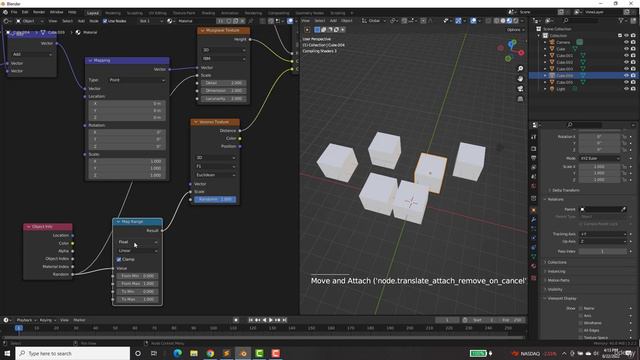640x360 pixels.
Task: Adjust the Voronoi Randomness slider
Action: [x=215, y=200]
